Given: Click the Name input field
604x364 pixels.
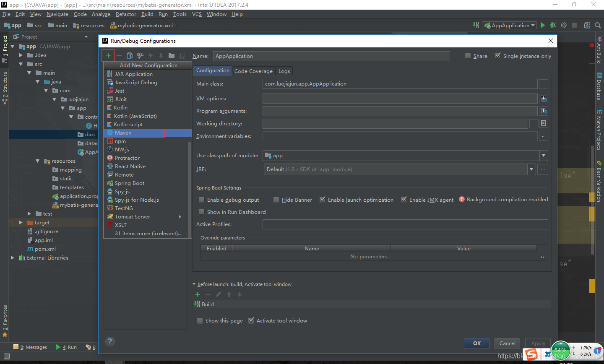Looking at the screenshot, I should point(331,56).
